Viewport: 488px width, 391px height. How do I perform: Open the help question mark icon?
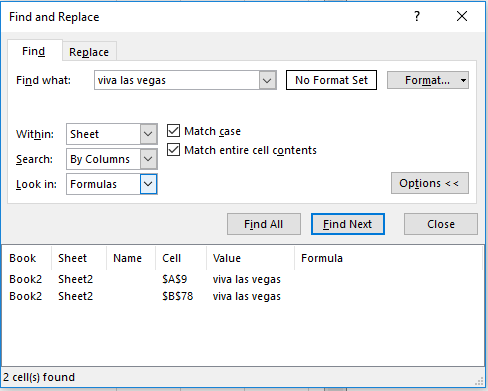tap(417, 16)
